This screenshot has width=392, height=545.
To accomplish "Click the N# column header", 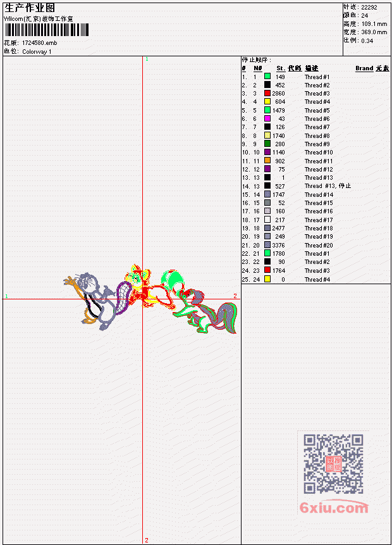I will [x=257, y=68].
